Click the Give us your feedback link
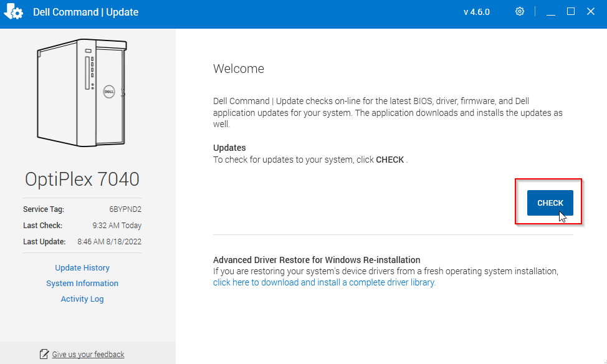The width and height of the screenshot is (607, 364). (88, 354)
